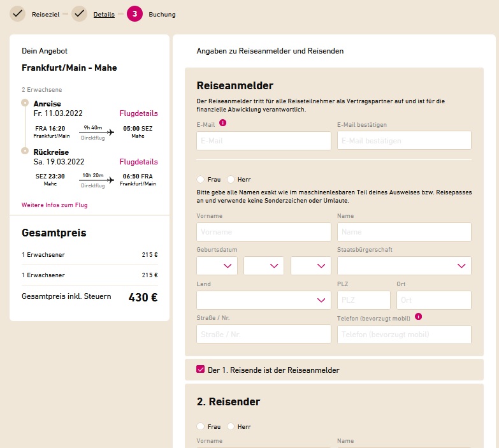Click the Telefon info icon
The image size is (499, 448).
click(x=419, y=317)
